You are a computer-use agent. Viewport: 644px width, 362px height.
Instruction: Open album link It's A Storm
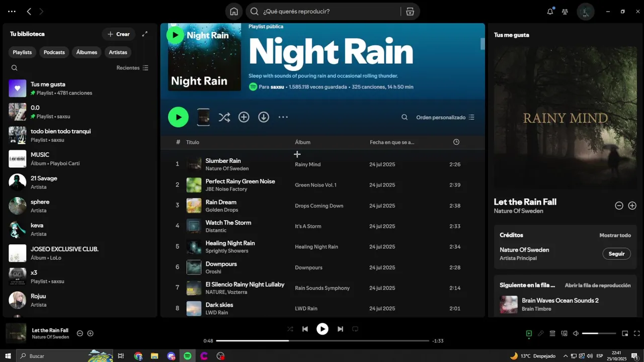(308, 226)
